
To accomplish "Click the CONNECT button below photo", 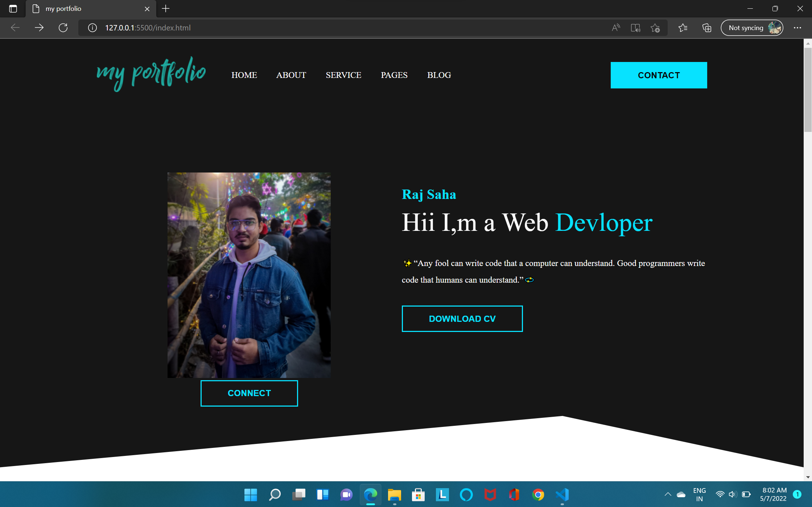I will click(249, 393).
